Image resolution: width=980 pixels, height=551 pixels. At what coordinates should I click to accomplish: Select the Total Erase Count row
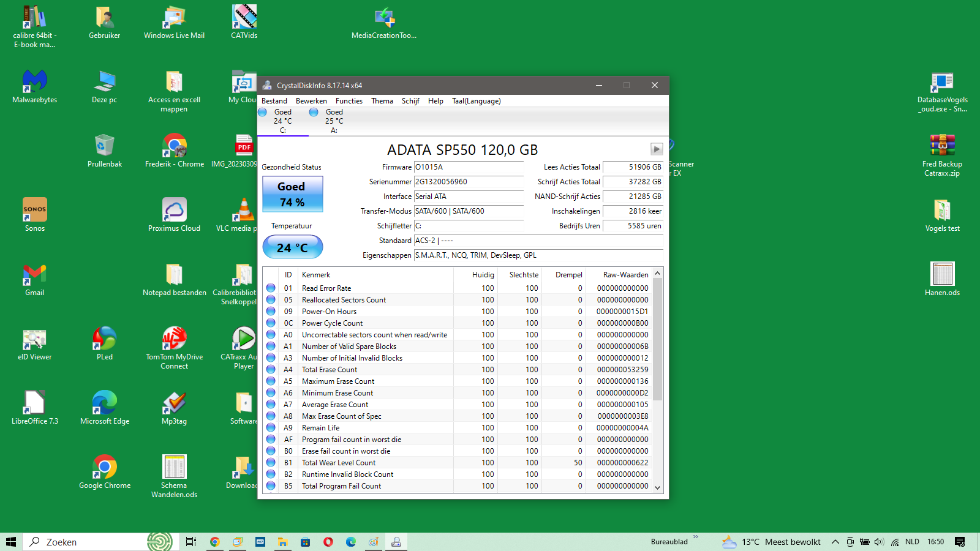point(458,370)
